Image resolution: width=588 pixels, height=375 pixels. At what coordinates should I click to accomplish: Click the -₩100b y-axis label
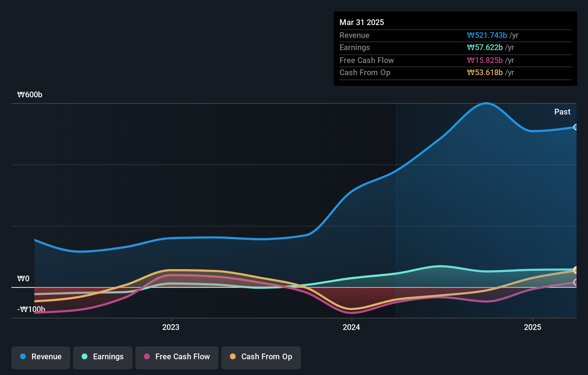pos(31,309)
